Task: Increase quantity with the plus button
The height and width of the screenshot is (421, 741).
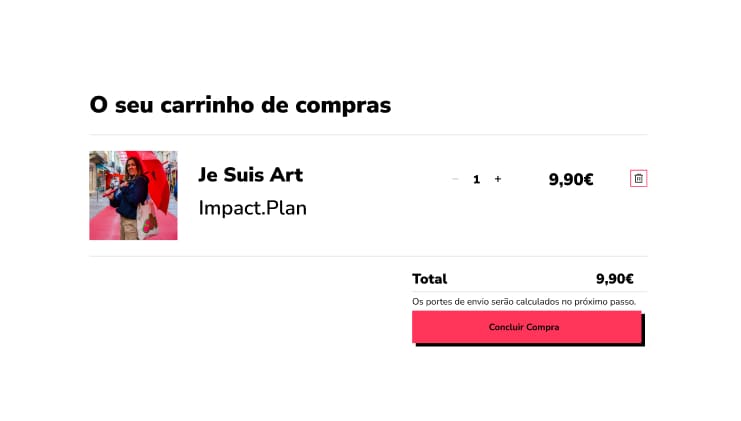Action: [x=498, y=179]
